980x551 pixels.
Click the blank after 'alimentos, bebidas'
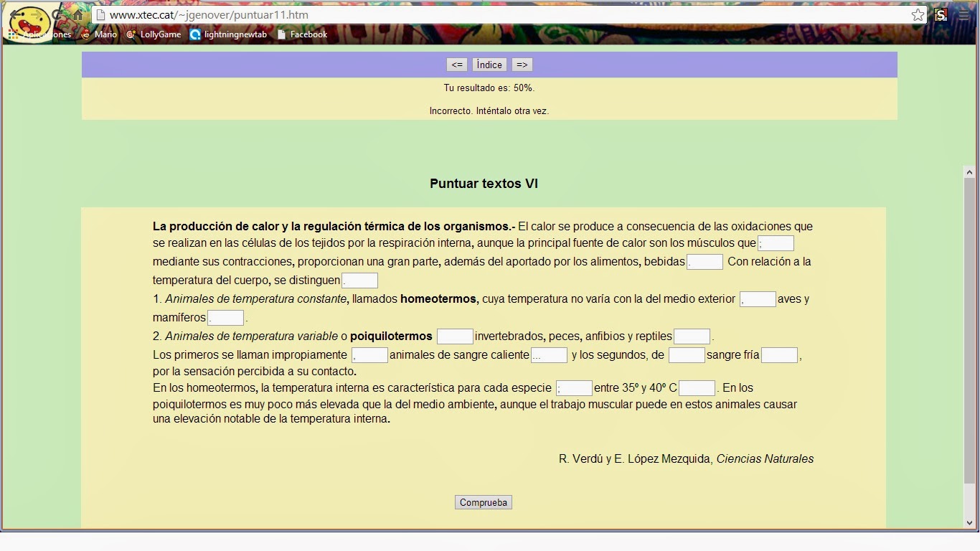(x=705, y=262)
